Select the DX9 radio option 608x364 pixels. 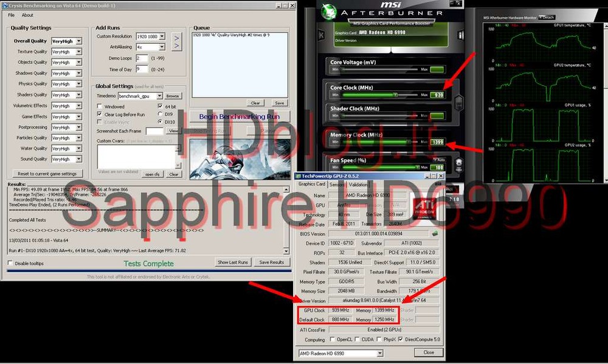pos(160,114)
